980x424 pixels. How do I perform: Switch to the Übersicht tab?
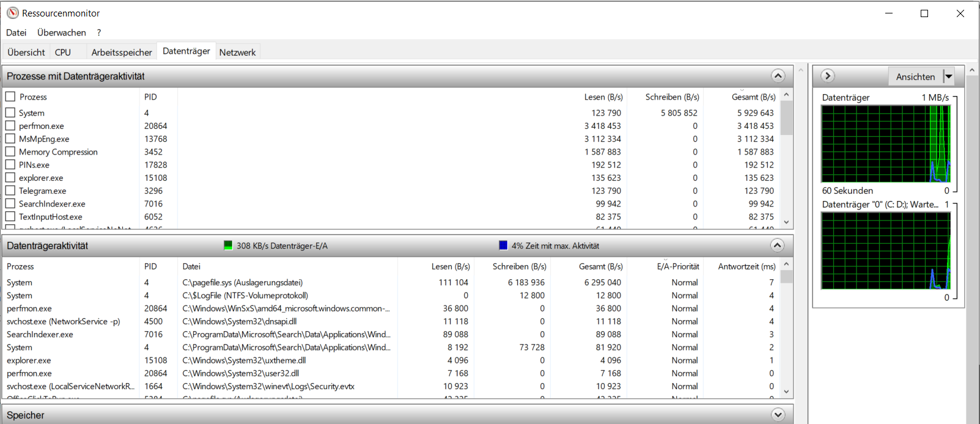pyautogui.click(x=26, y=52)
